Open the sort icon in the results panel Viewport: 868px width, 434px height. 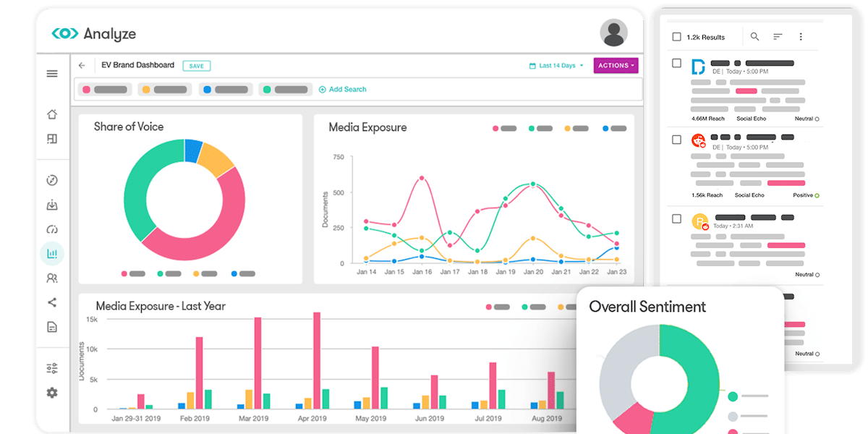coord(778,37)
